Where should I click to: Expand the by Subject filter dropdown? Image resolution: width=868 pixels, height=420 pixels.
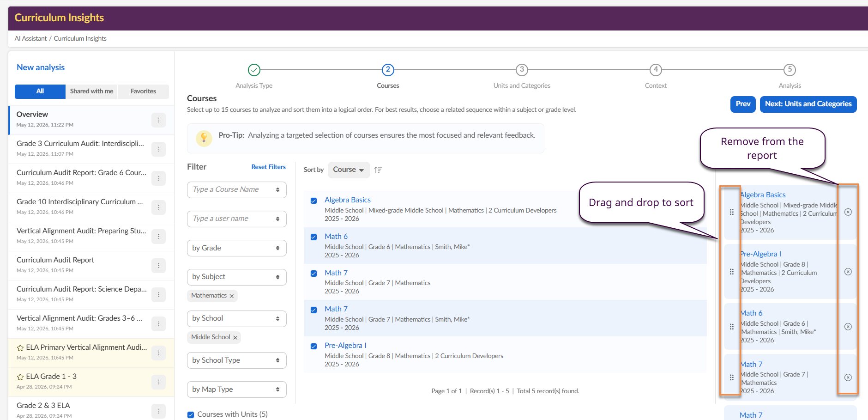coord(237,277)
